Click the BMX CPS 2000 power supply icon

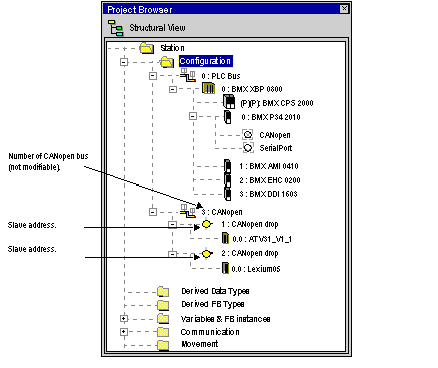[229, 102]
